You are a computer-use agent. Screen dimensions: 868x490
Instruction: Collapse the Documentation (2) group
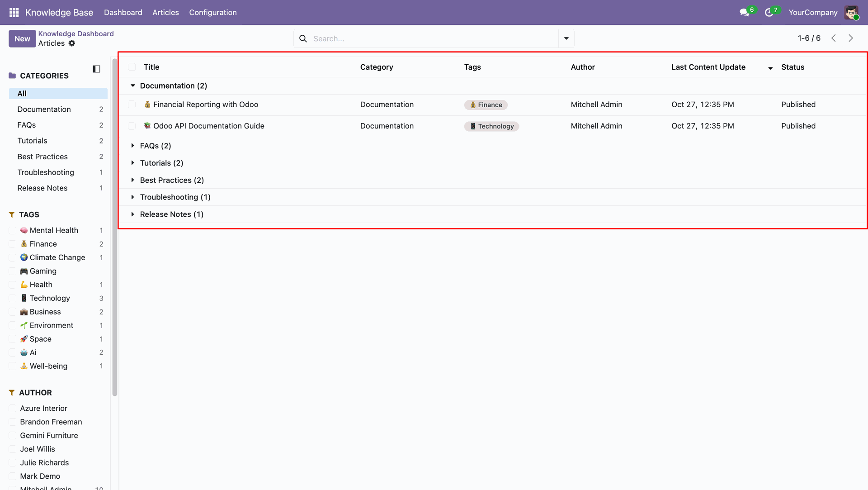133,86
